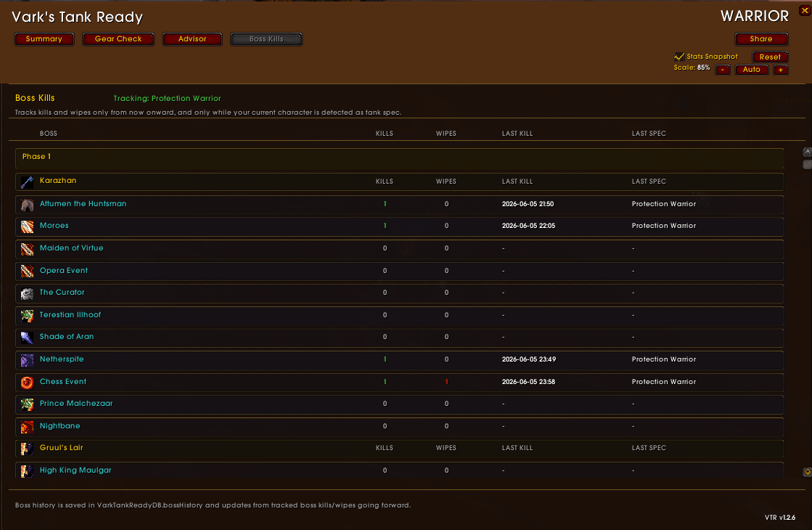This screenshot has width=812, height=530.
Task: Click last kill date 2026-06-05 23:58
Action: pos(528,382)
